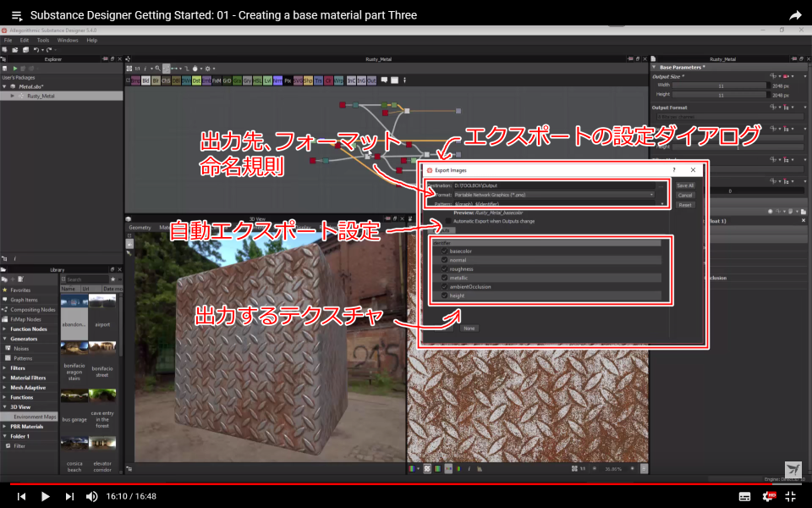Click the Output (Out) node shortcut icon
The height and width of the screenshot is (508, 812).
click(371, 81)
